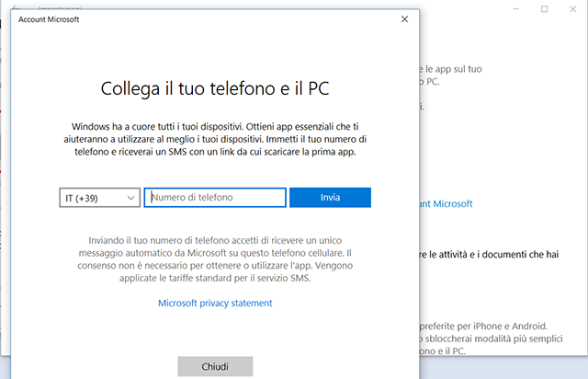Send the phone number with Invia button

pyautogui.click(x=330, y=198)
